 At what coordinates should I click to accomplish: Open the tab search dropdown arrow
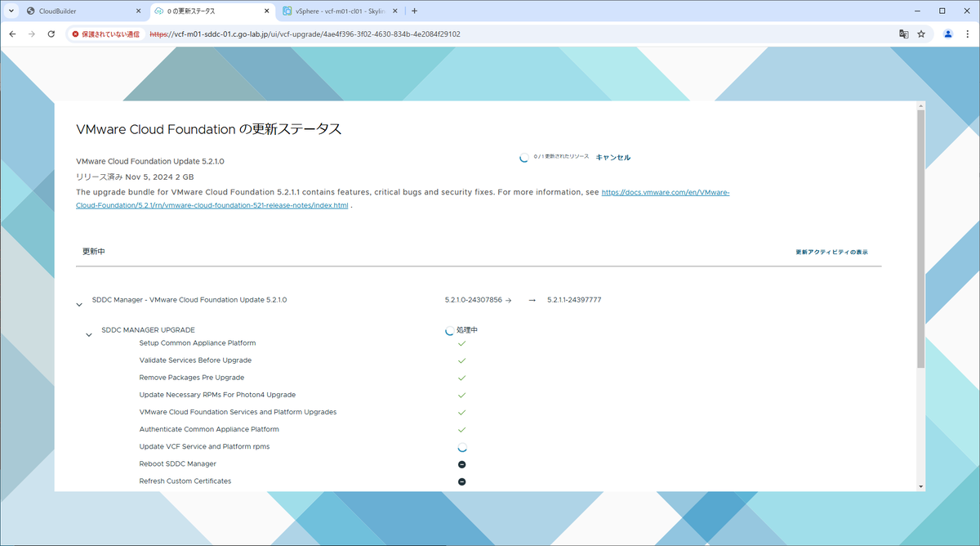coord(11,11)
